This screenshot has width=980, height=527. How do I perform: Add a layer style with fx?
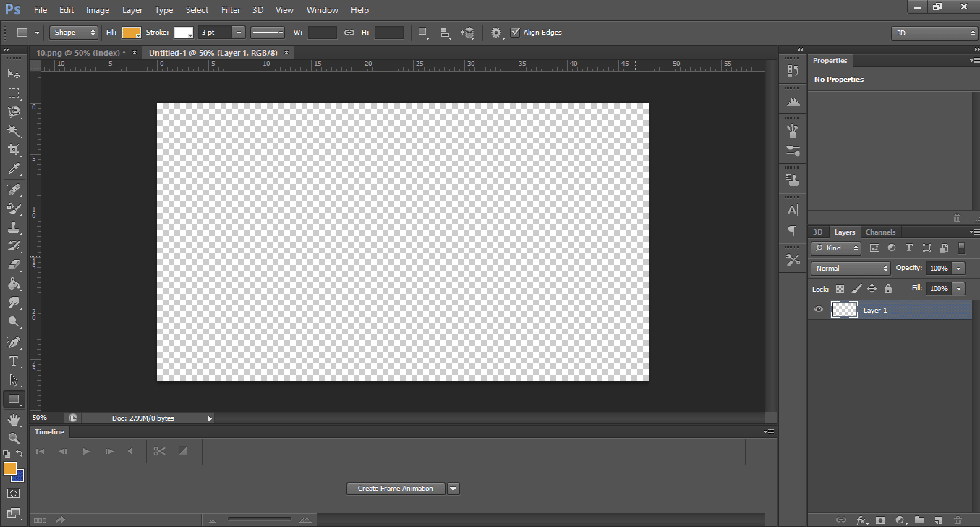click(861, 520)
